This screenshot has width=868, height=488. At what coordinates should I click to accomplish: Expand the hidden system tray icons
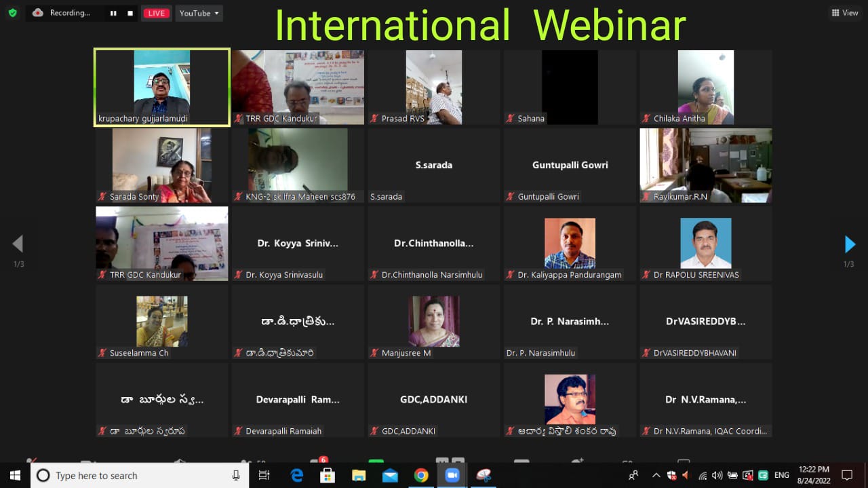656,475
